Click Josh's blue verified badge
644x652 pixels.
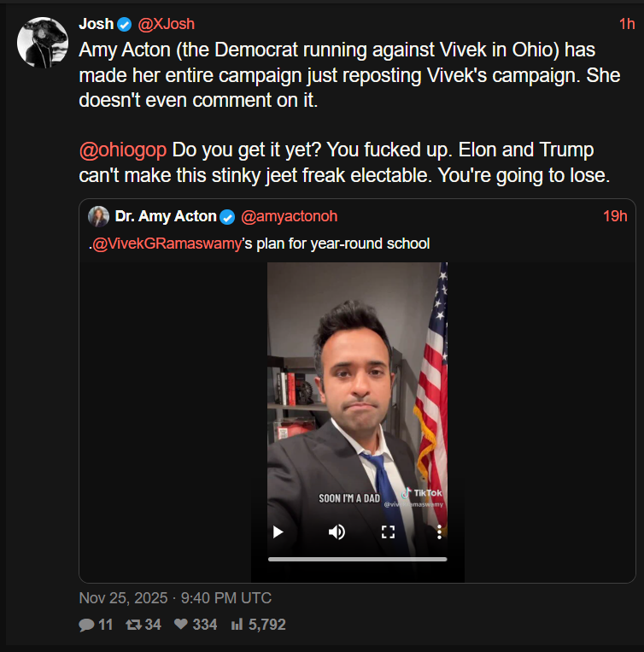point(125,24)
